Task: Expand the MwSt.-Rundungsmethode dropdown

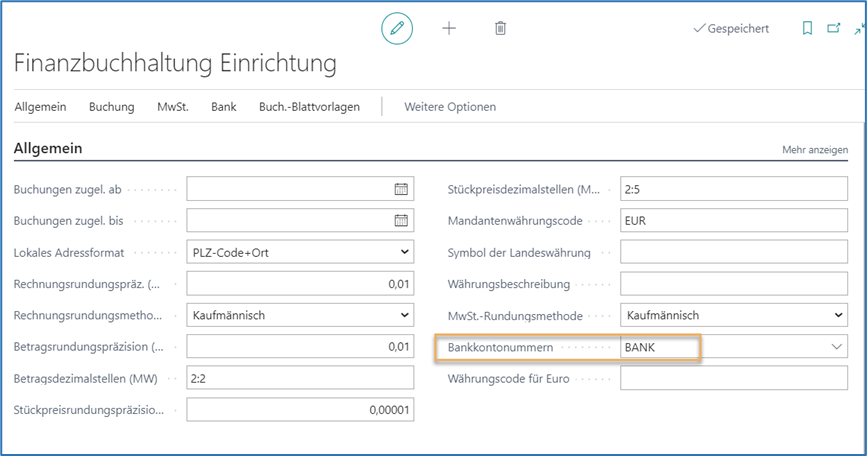Action: point(837,316)
